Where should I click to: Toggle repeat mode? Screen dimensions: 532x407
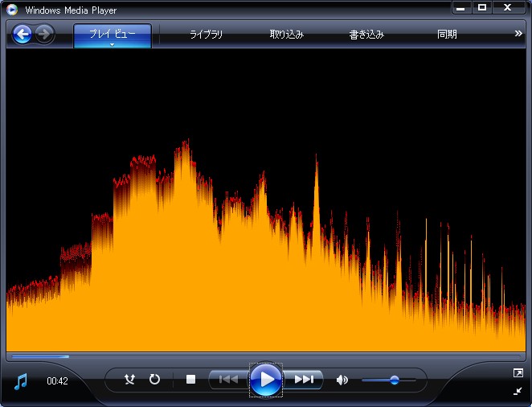click(x=154, y=379)
